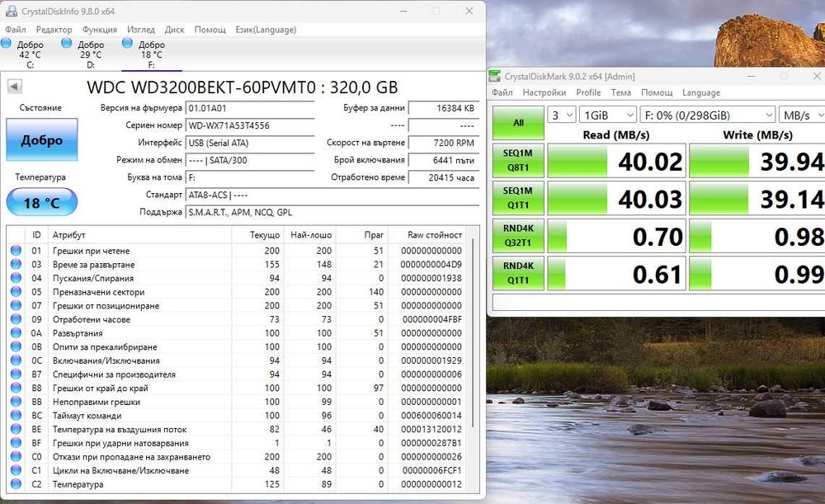
Task: Open the target drive dropdown F: 0% (0/298GiB)
Action: point(708,115)
